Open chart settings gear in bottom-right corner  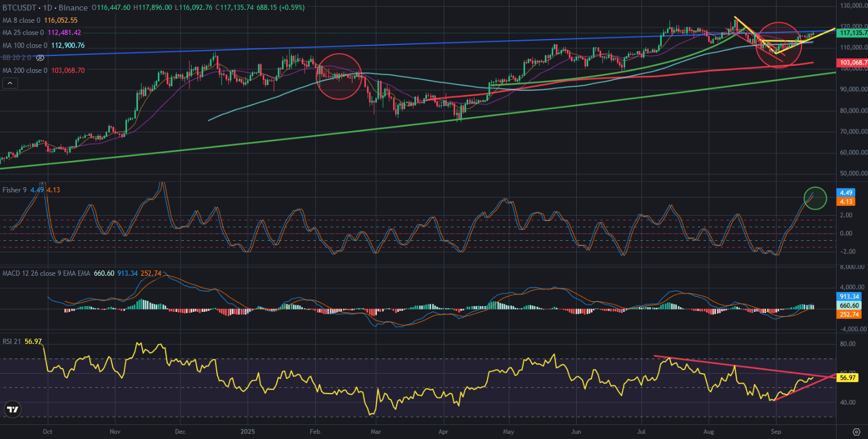click(x=856, y=432)
